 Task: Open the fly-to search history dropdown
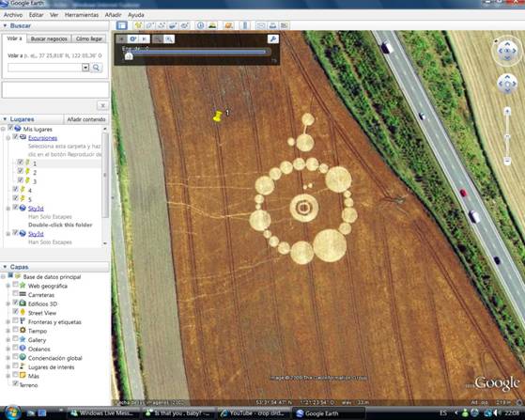(85, 68)
